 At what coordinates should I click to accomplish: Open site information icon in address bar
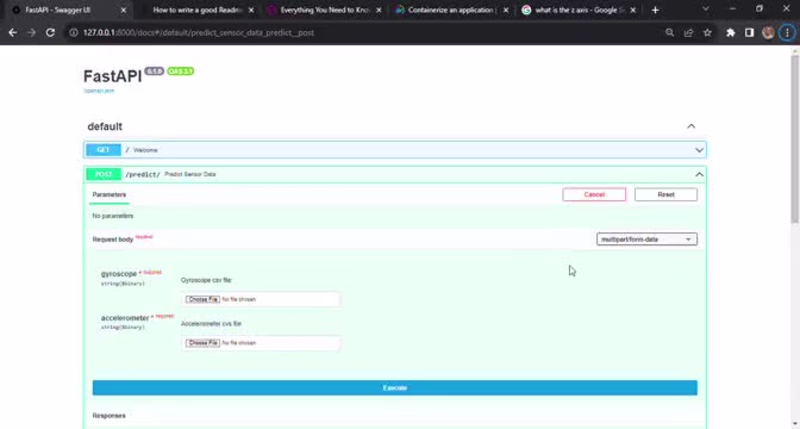[74, 33]
